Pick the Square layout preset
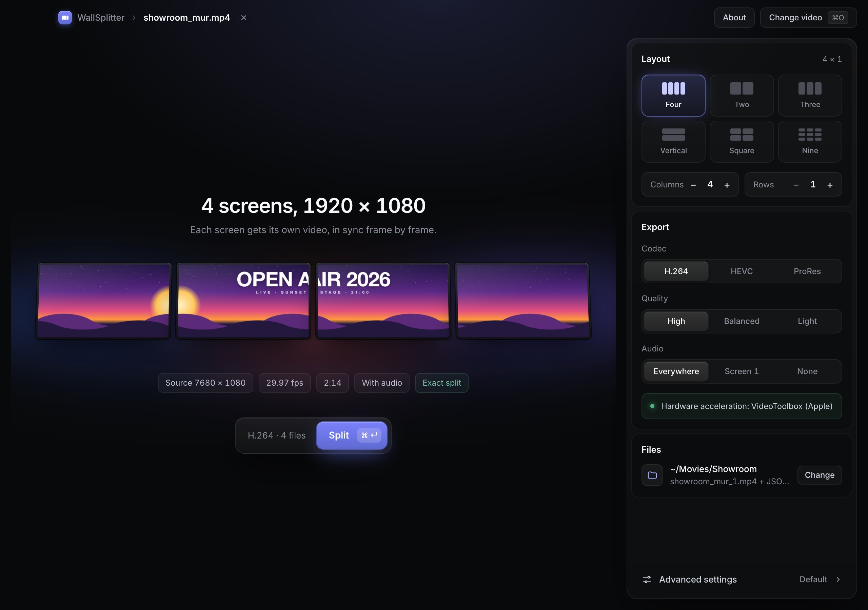This screenshot has width=868, height=610. (x=741, y=141)
